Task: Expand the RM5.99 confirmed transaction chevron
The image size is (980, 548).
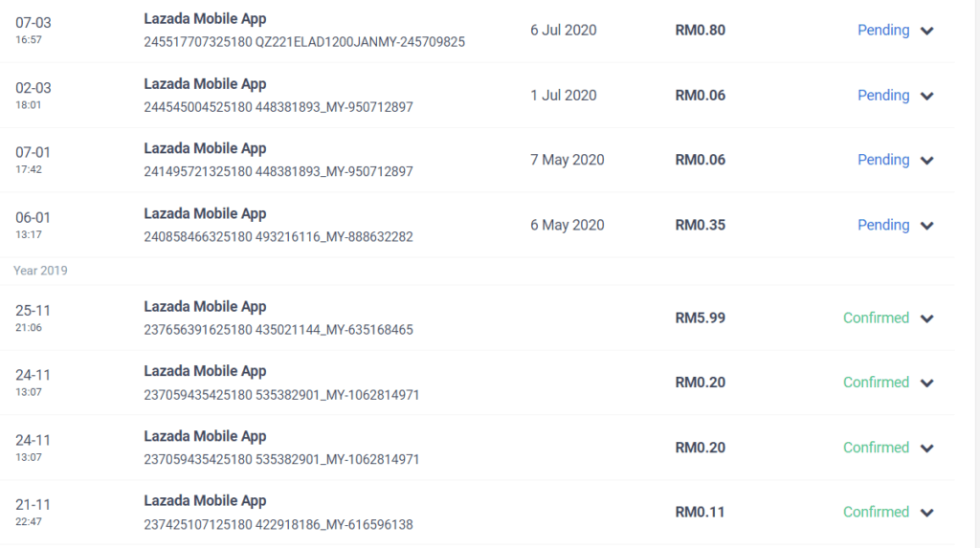Action: coord(926,318)
